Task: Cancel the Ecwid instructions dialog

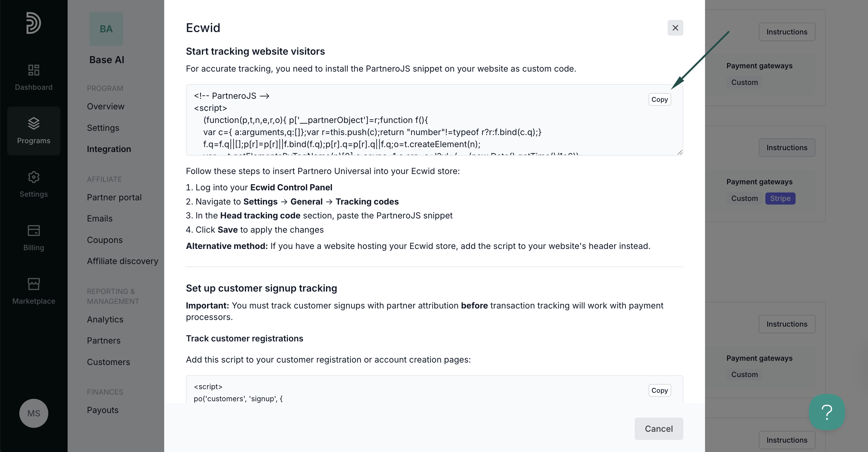Action: (x=659, y=429)
